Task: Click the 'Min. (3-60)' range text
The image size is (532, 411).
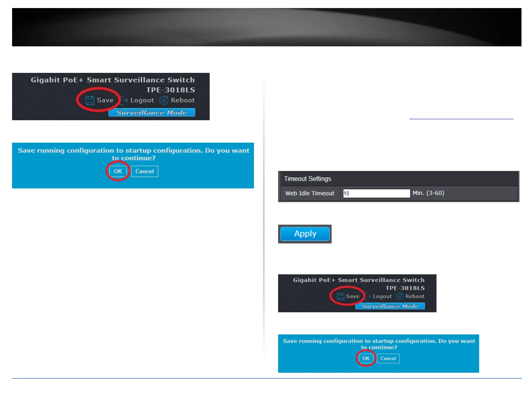Action: (428, 193)
